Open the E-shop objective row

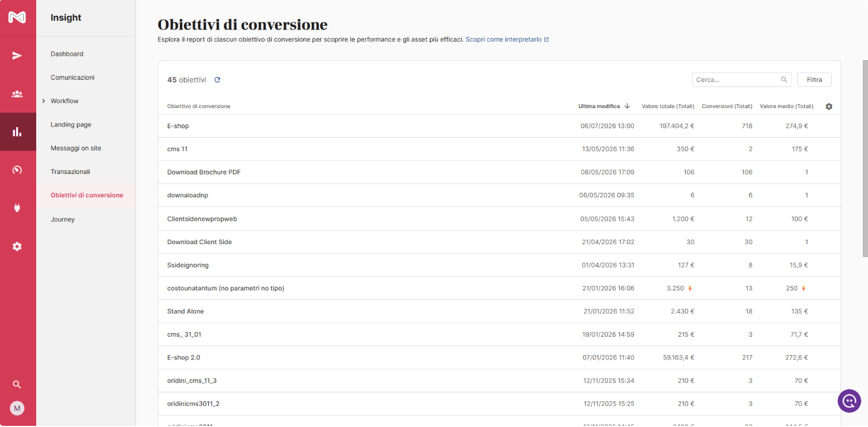point(499,126)
